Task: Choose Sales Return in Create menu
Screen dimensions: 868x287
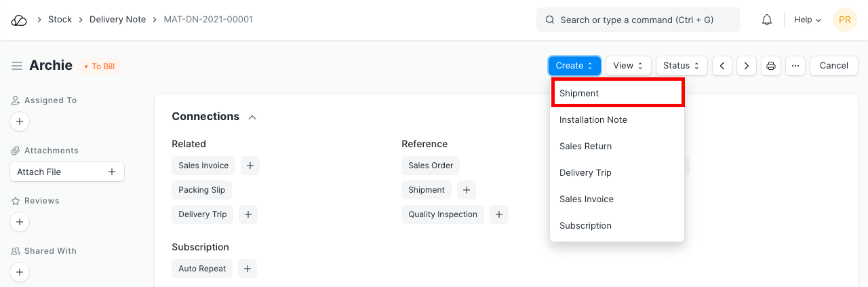Action: [585, 146]
